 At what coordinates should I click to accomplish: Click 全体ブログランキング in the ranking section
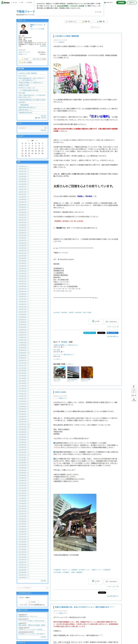click(x=24, y=52)
